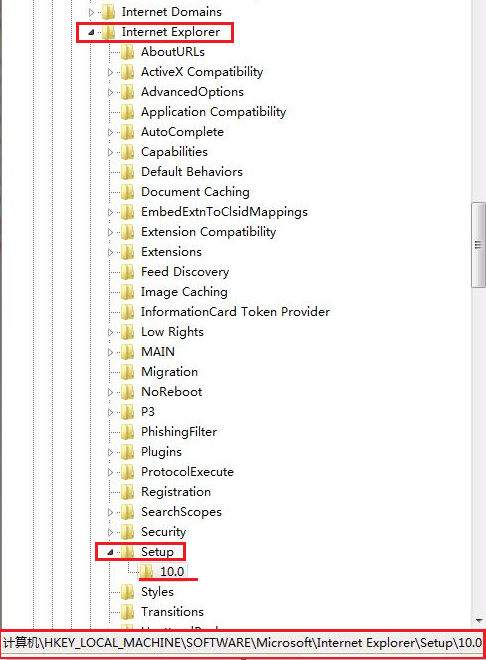Collapse the Setup key
This screenshot has height=660, width=486.
click(x=110, y=552)
